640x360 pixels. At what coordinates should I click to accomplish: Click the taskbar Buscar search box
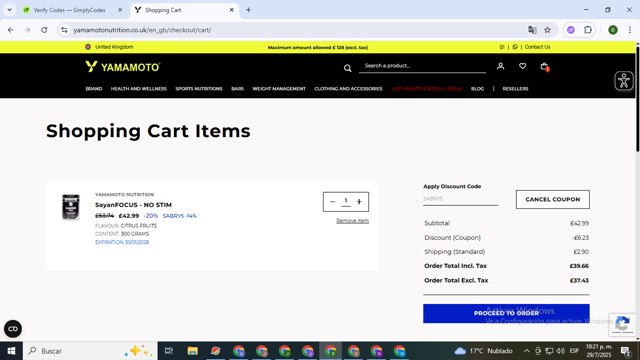90,351
